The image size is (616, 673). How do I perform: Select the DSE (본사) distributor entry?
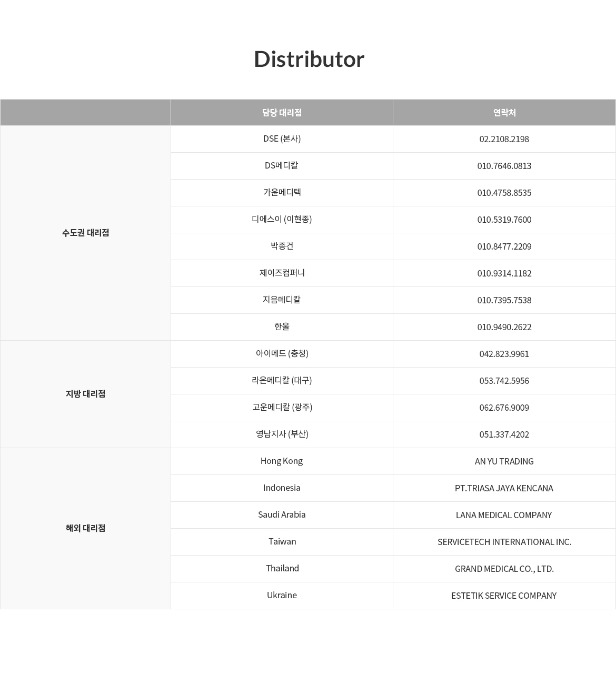click(x=282, y=138)
